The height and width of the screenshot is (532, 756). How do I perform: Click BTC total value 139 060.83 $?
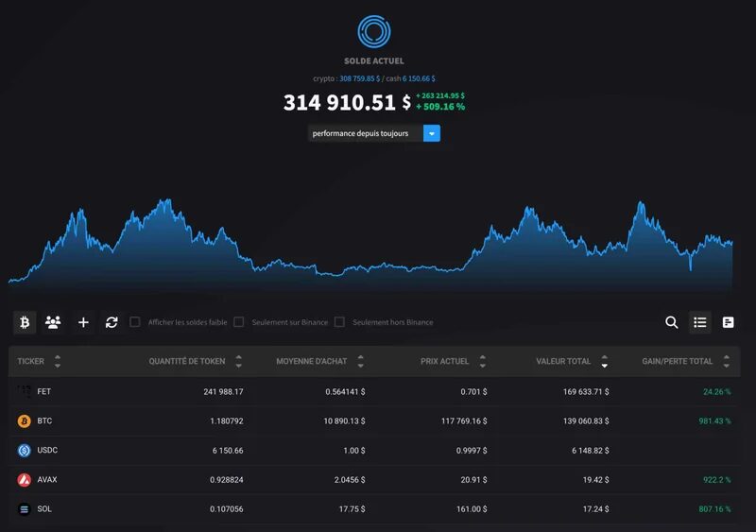click(x=586, y=421)
